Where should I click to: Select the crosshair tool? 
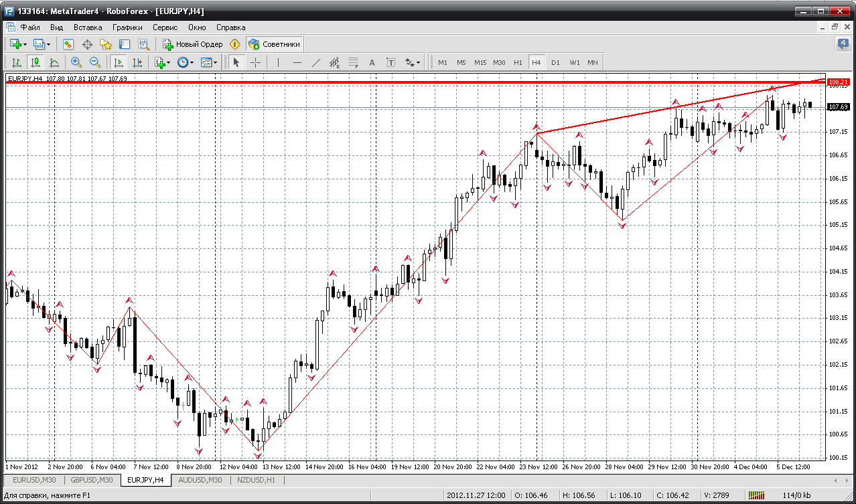(x=255, y=62)
